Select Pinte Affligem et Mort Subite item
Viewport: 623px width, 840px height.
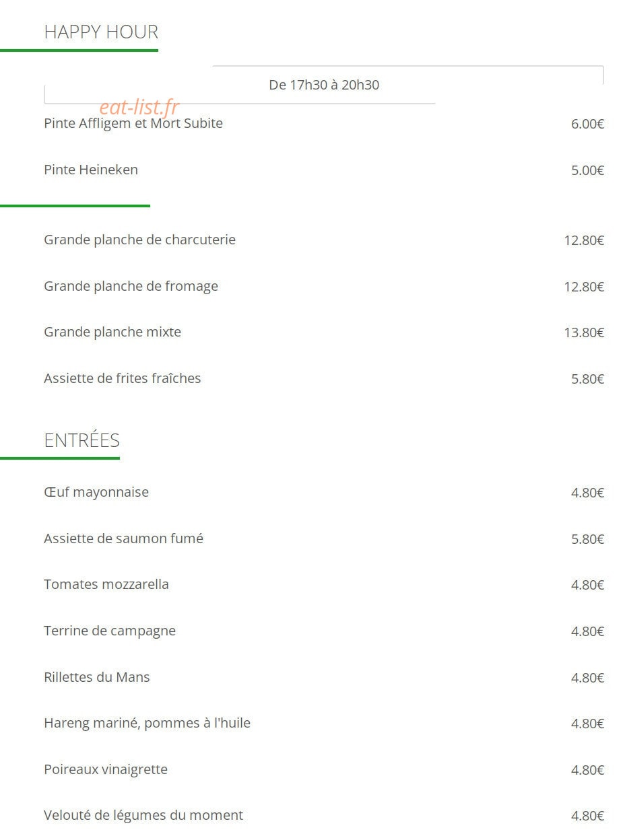[x=133, y=124]
